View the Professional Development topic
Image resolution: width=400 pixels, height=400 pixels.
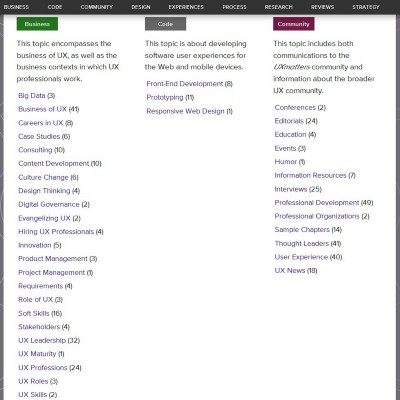point(317,203)
